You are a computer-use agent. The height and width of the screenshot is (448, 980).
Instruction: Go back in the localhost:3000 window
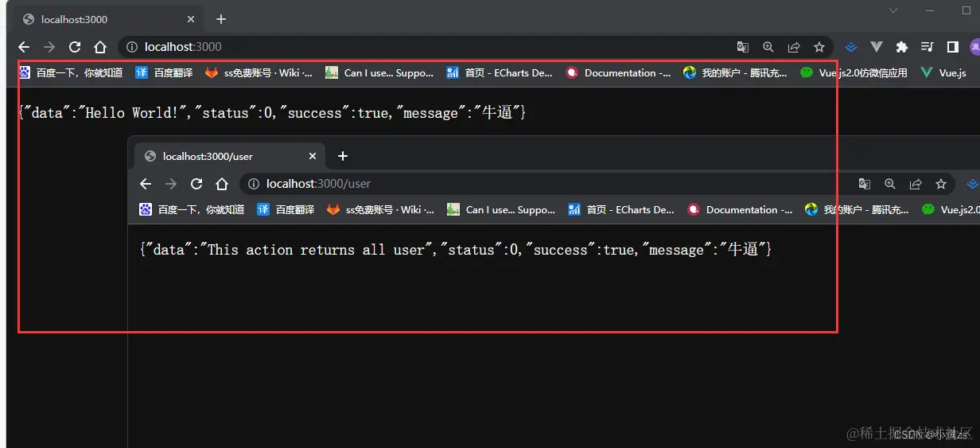click(24, 47)
